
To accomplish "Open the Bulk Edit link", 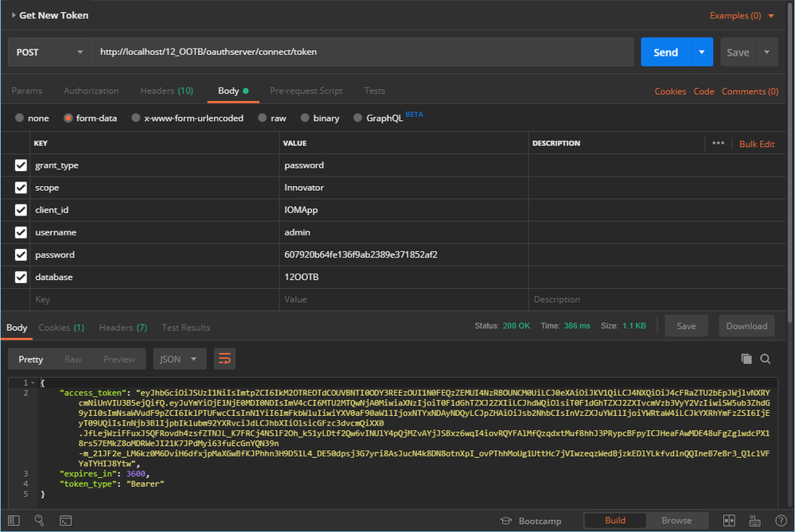I will pyautogui.click(x=756, y=144).
